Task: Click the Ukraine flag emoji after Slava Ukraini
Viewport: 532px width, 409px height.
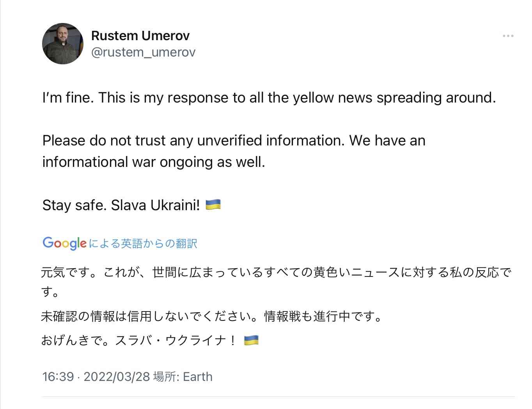Action: point(213,204)
